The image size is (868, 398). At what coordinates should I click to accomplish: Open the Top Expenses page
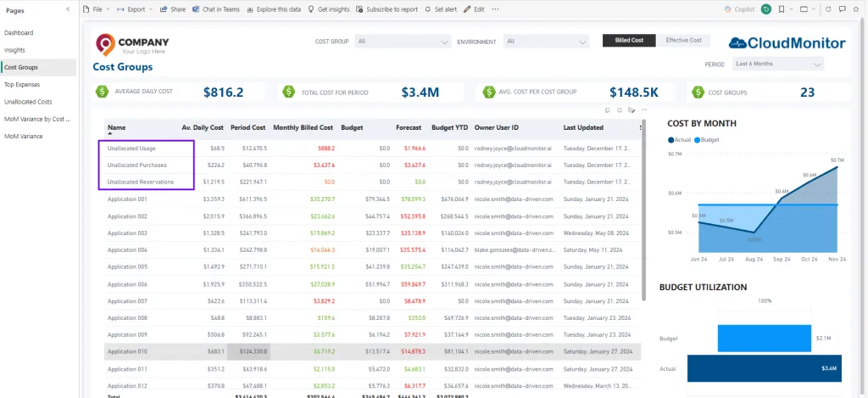38,84
